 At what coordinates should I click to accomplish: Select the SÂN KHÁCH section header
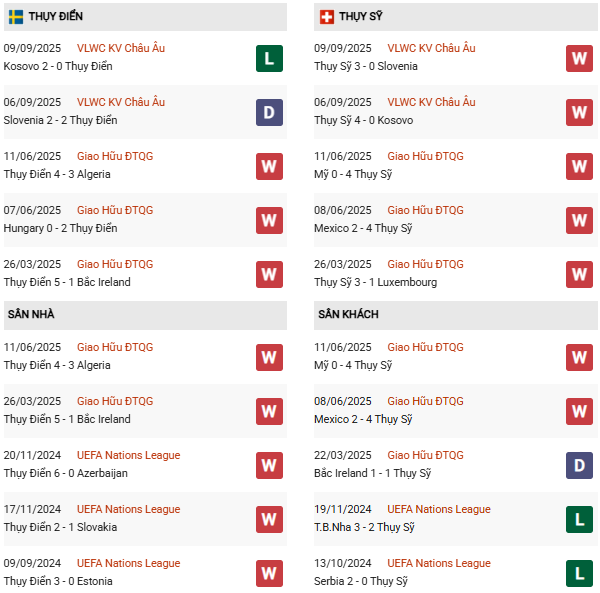click(350, 314)
